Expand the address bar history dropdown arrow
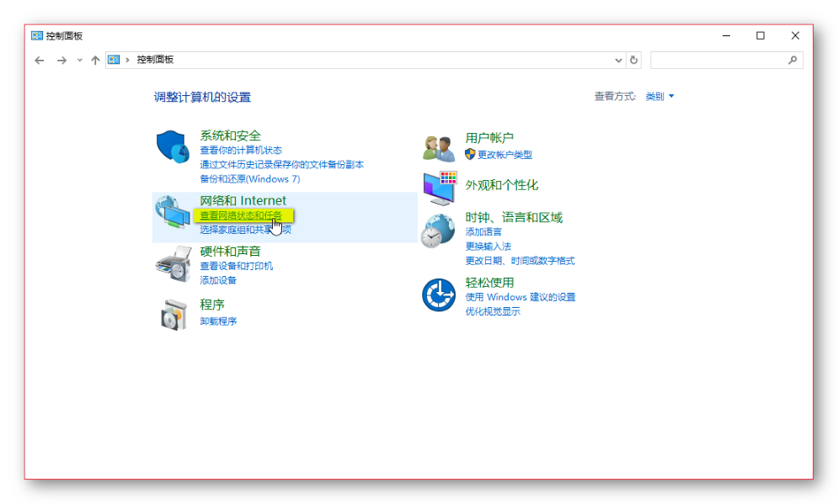This screenshot has height=504, width=838. pyautogui.click(x=618, y=60)
